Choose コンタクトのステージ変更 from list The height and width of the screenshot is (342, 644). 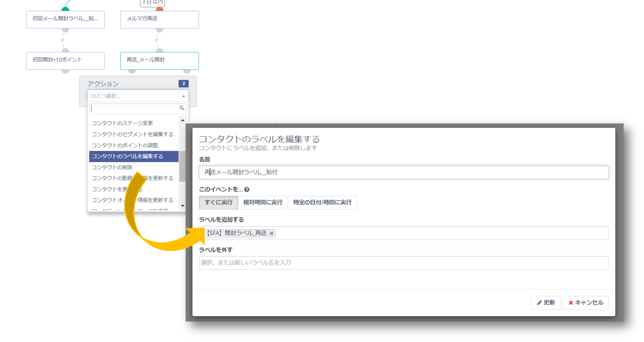pyautogui.click(x=122, y=123)
